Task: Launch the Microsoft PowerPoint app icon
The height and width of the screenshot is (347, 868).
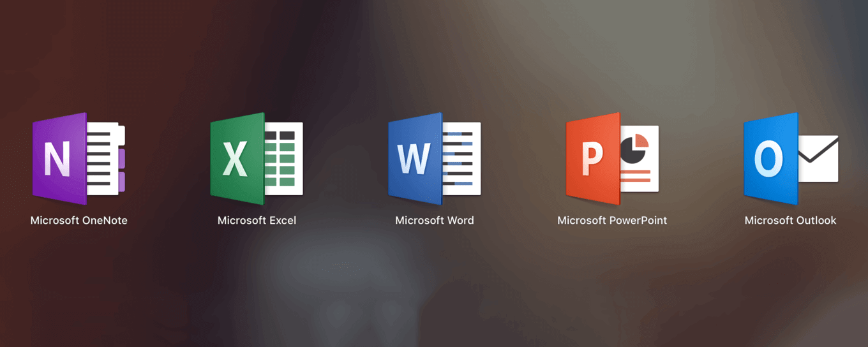Action: click(x=611, y=159)
